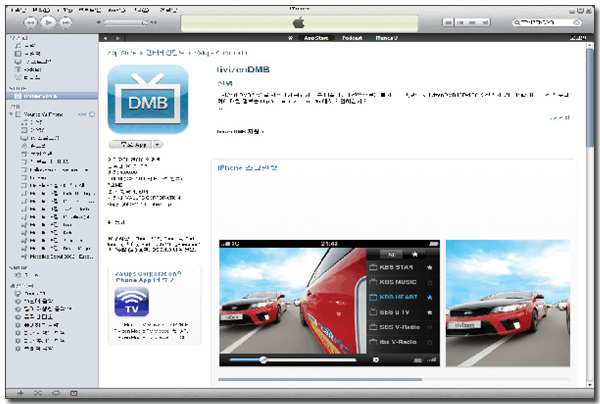Switch to album list view button

click(460, 23)
